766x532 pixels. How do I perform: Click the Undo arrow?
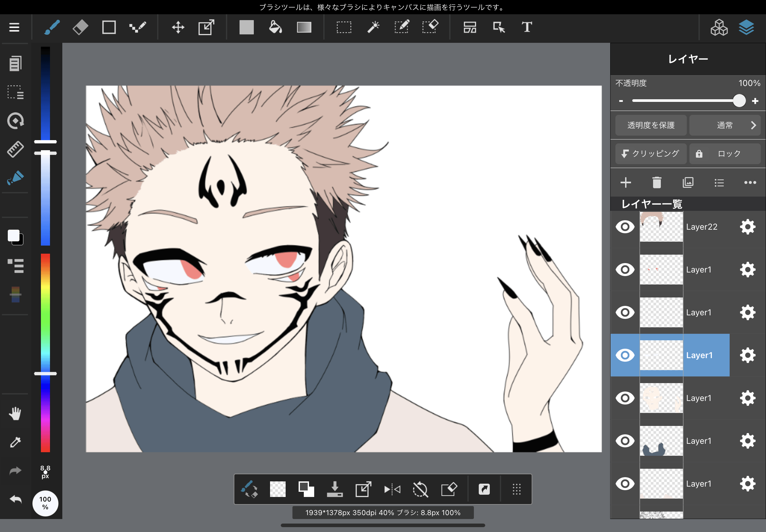[x=15, y=499]
